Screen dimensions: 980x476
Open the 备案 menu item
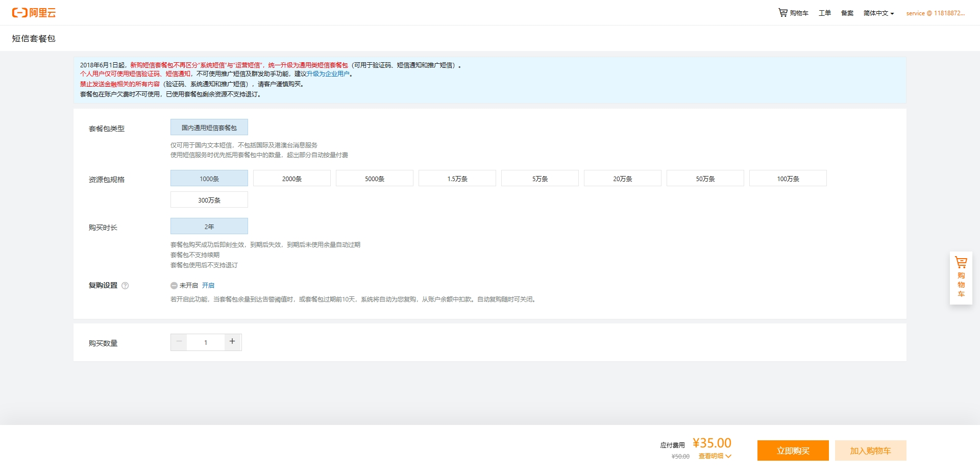coord(847,13)
